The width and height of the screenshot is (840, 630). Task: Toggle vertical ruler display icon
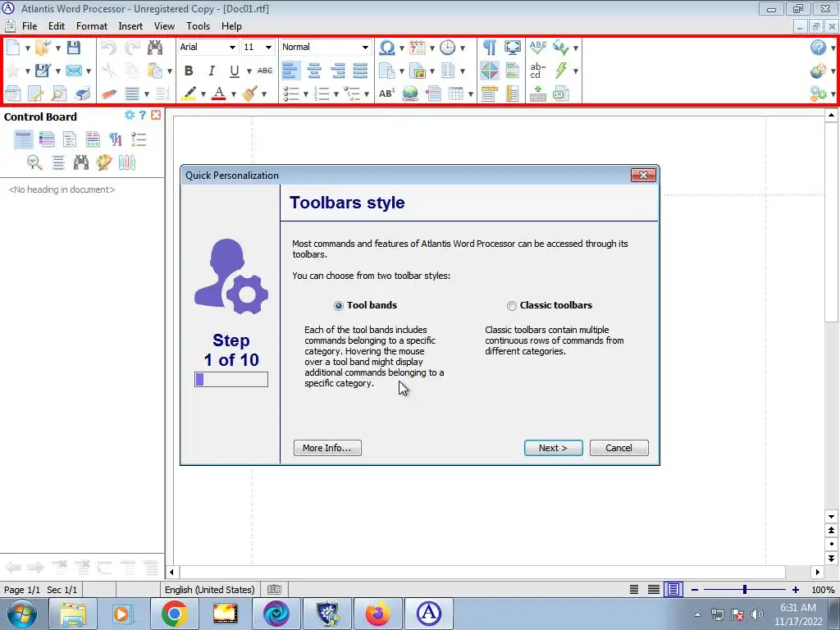click(x=513, y=94)
